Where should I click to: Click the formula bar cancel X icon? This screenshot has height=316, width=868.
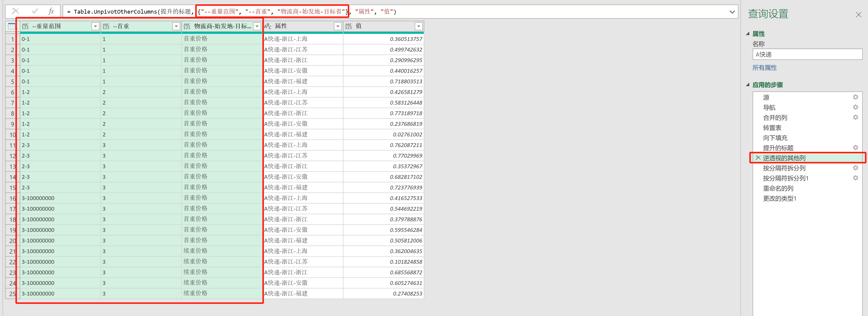15,11
